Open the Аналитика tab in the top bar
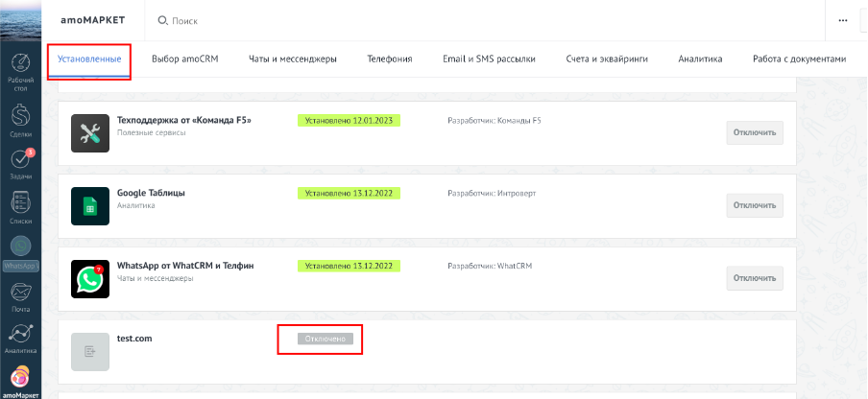The width and height of the screenshot is (868, 399). pos(700,59)
